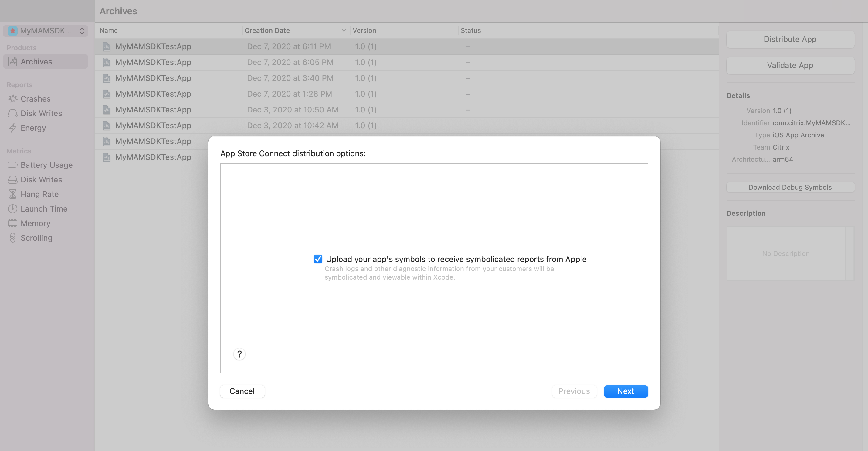
Task: Open the Crashes report icon
Action: pyautogui.click(x=13, y=99)
